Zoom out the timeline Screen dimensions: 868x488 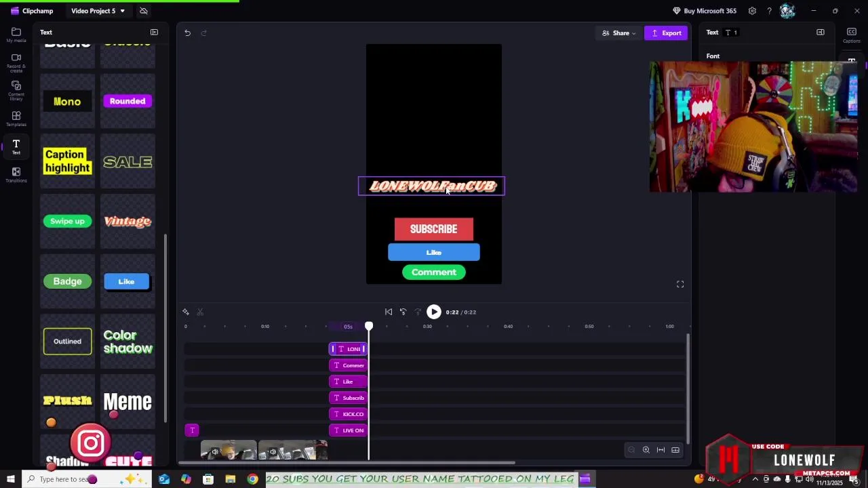tap(631, 450)
